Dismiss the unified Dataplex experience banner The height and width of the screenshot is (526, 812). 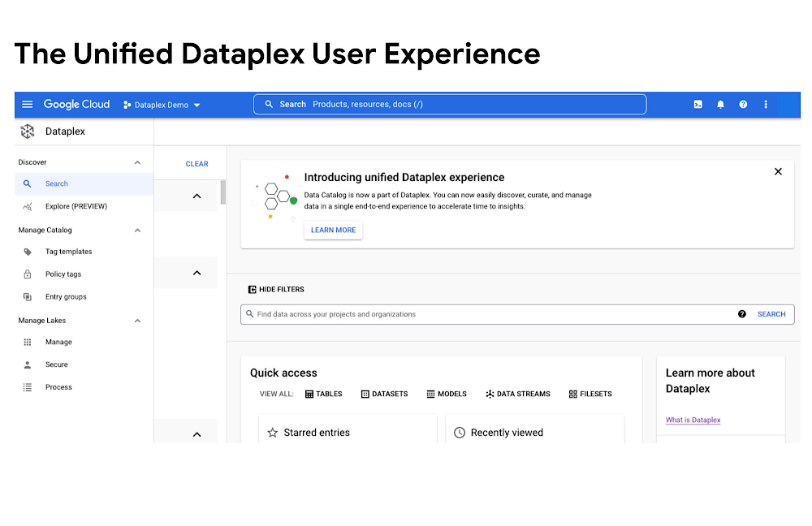coord(778,171)
